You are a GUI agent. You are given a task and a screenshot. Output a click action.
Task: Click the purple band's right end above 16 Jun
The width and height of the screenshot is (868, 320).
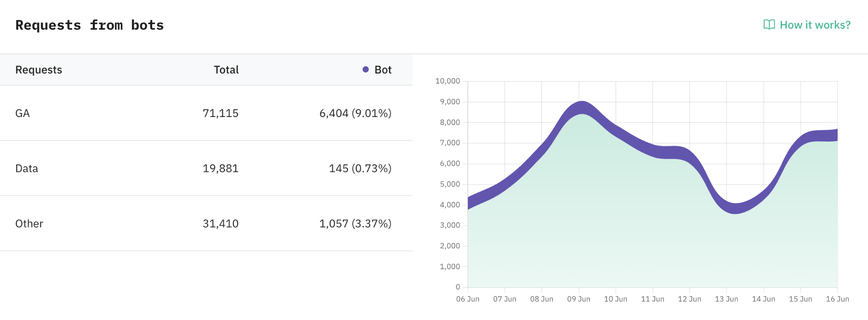tap(837, 135)
